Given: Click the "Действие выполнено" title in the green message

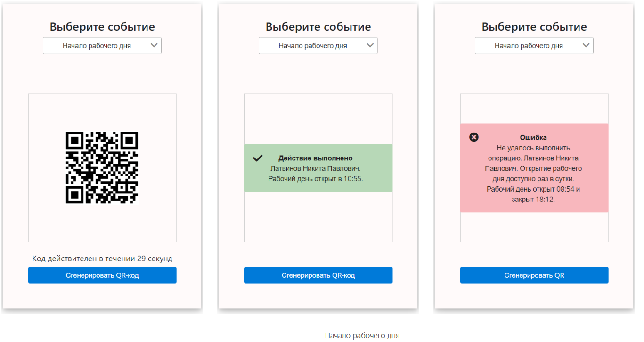Looking at the screenshot, I should pos(315,158).
